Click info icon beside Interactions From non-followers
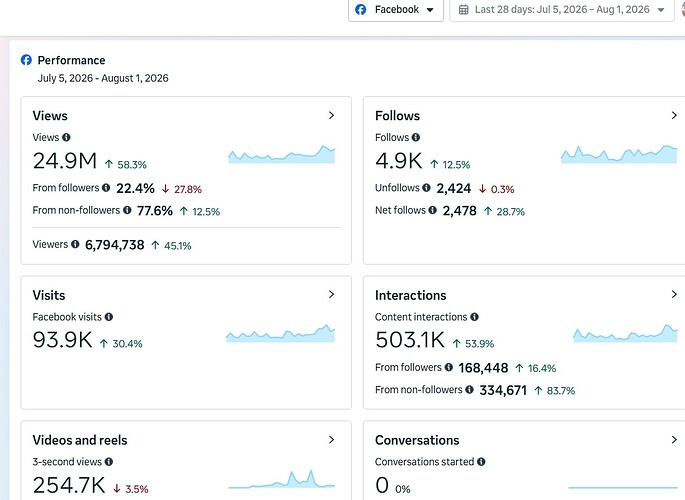The width and height of the screenshot is (685, 500). click(469, 390)
